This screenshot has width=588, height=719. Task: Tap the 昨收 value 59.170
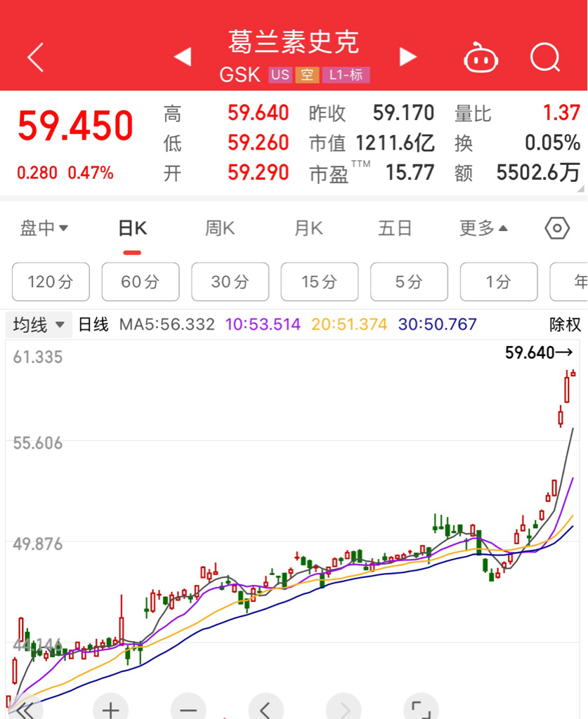pyautogui.click(x=404, y=113)
